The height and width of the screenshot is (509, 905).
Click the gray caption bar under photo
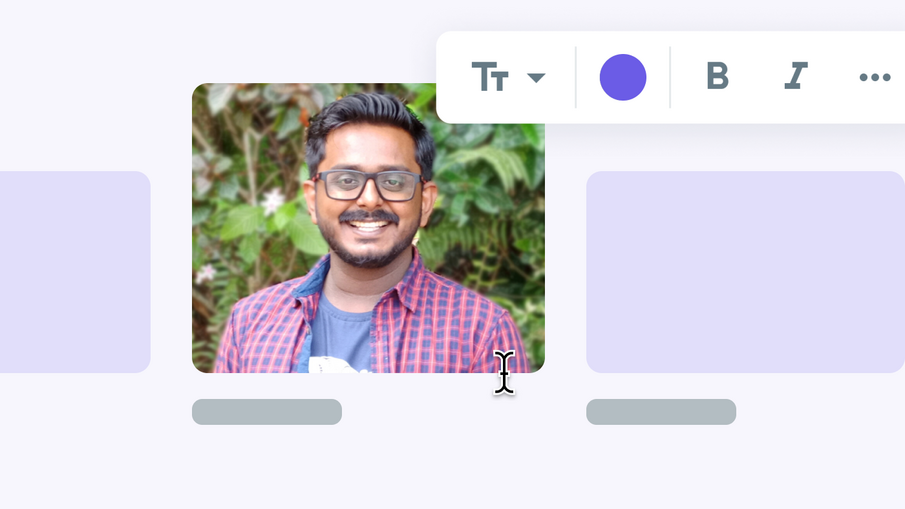point(267,412)
